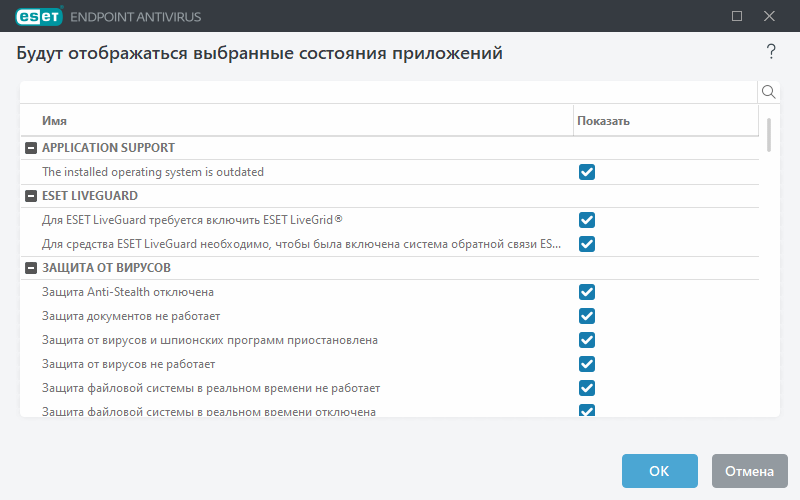Collapse the ЗАЩИТА ОТ ВИРУСОВ group
The width and height of the screenshot is (800, 500).
click(31, 268)
